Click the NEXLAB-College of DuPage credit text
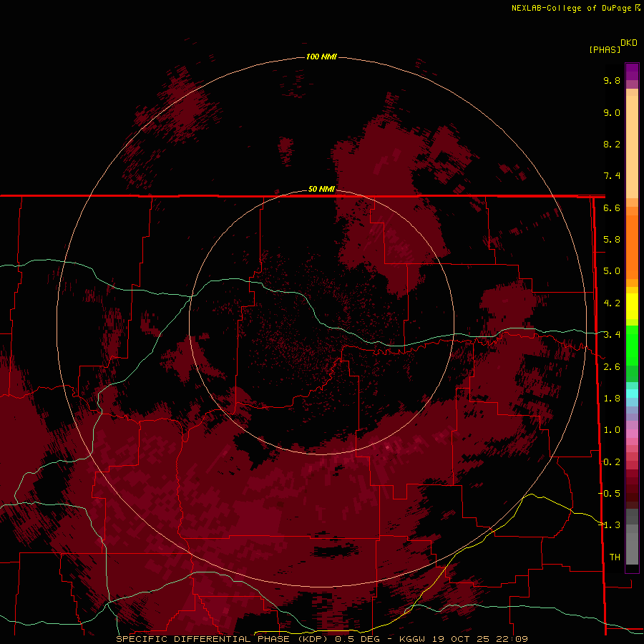 (572, 8)
